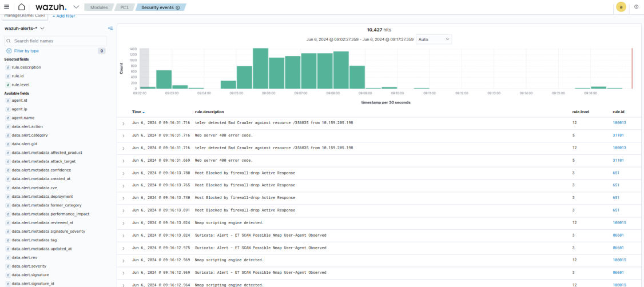Click the rule.description column header

click(x=209, y=112)
